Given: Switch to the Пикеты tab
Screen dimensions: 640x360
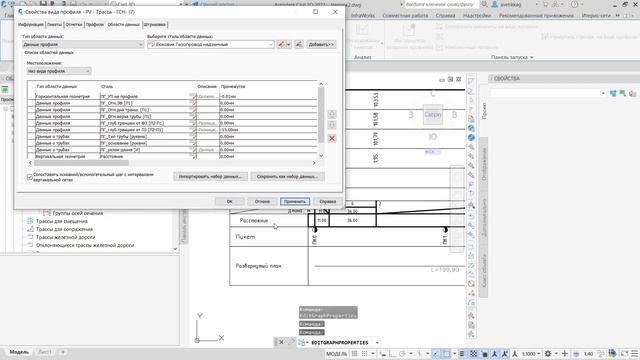Looking at the screenshot, I should [54, 24].
